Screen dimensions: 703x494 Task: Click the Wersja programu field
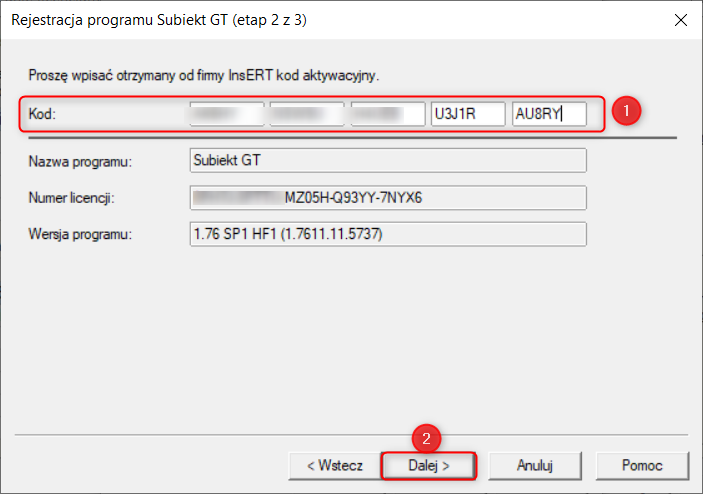click(x=388, y=234)
